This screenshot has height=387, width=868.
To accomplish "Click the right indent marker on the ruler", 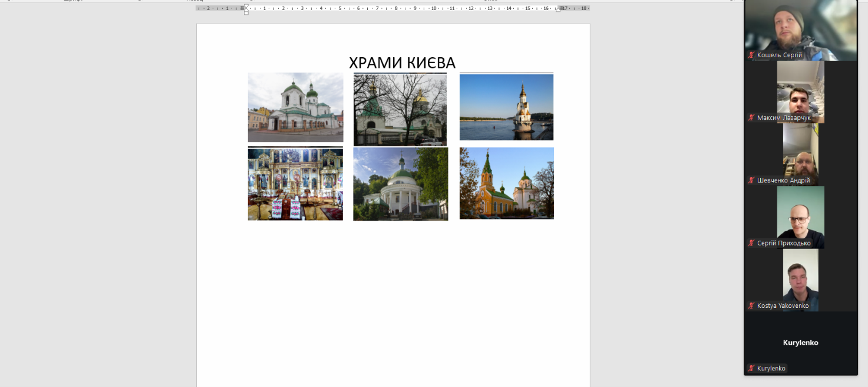I will [x=558, y=9].
